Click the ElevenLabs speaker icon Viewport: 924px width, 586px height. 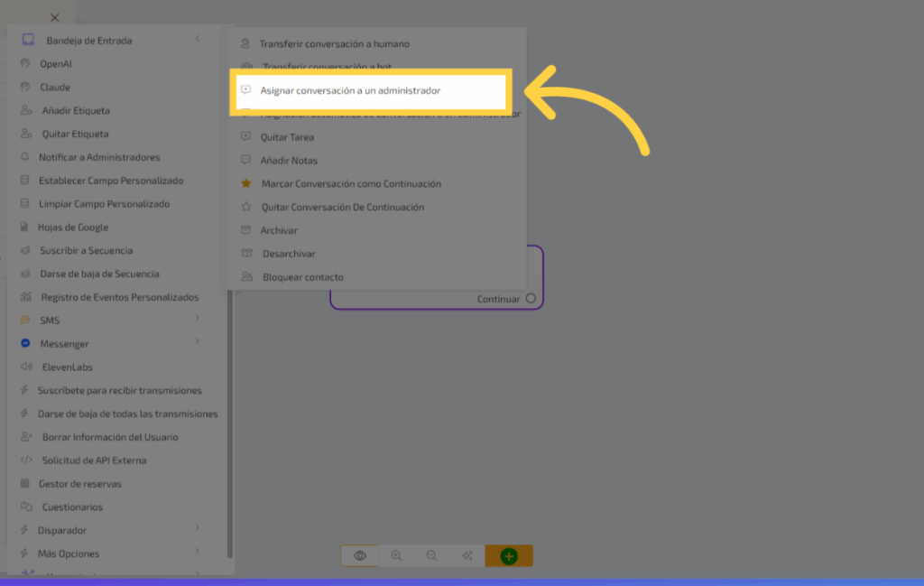pyautogui.click(x=26, y=367)
